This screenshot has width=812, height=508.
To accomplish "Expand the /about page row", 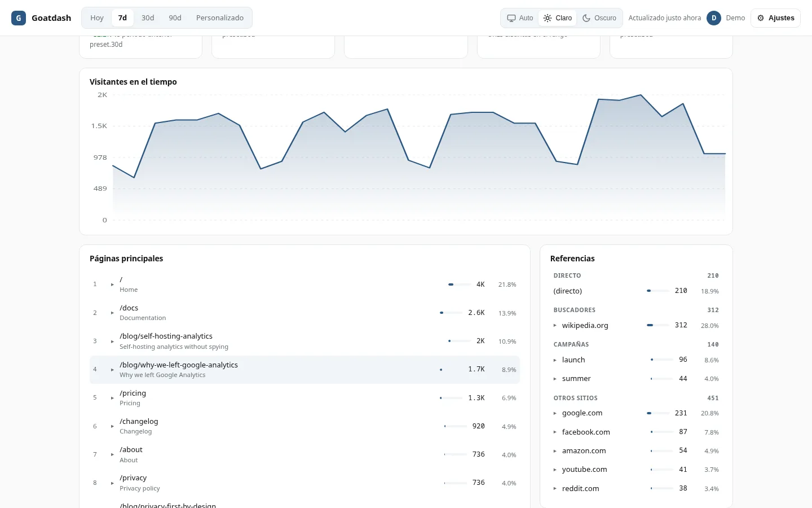I will point(112,454).
